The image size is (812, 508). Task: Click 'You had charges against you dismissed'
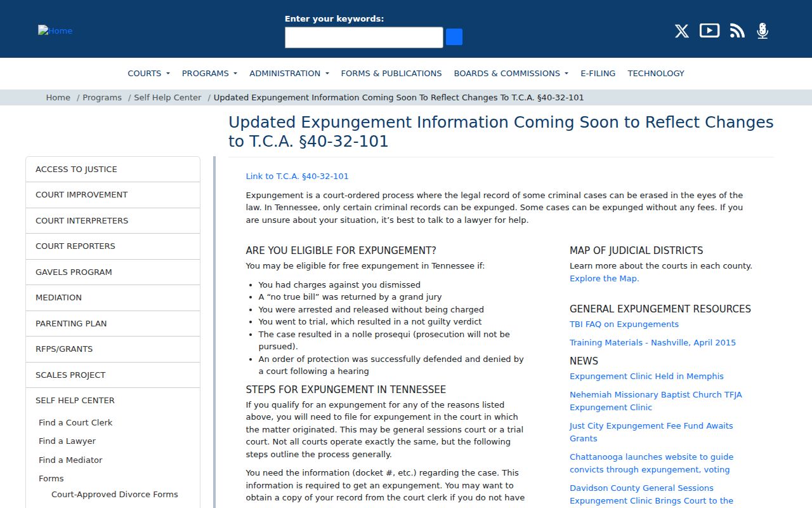click(339, 284)
